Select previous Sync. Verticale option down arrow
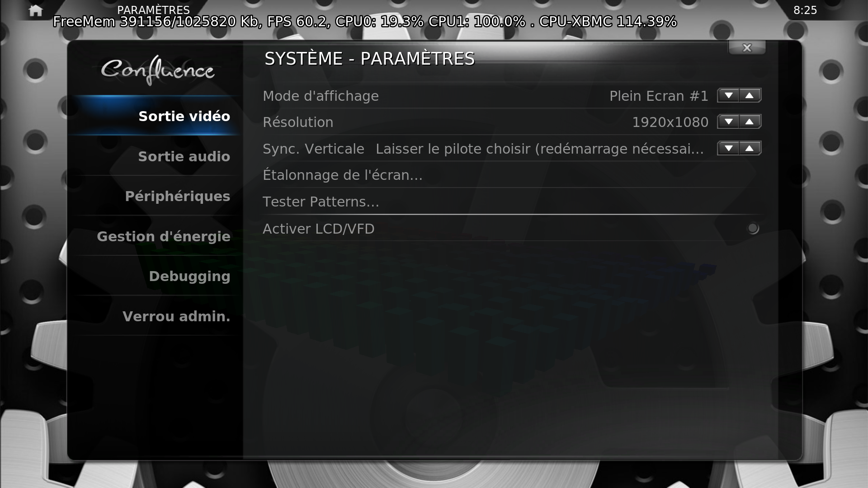This screenshot has width=868, height=488. click(x=728, y=148)
